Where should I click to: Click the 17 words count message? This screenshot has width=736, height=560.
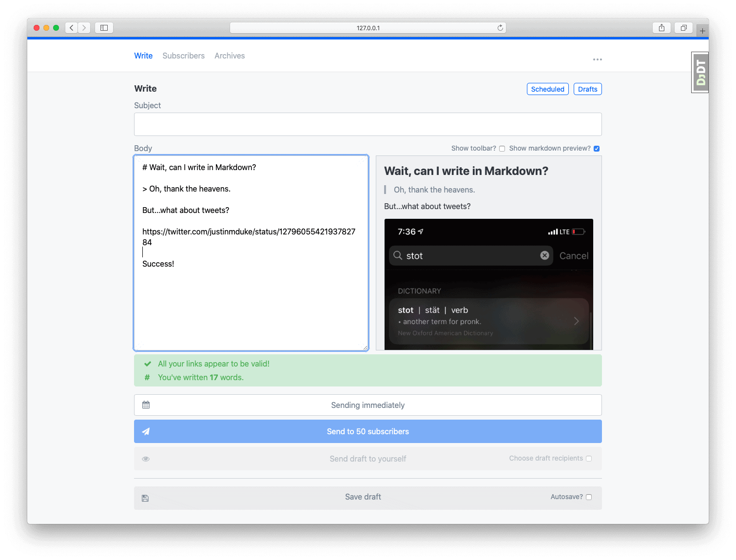(x=201, y=377)
